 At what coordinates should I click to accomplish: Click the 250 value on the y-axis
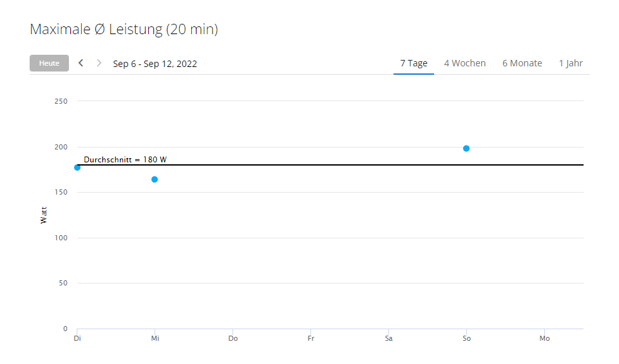(x=61, y=101)
